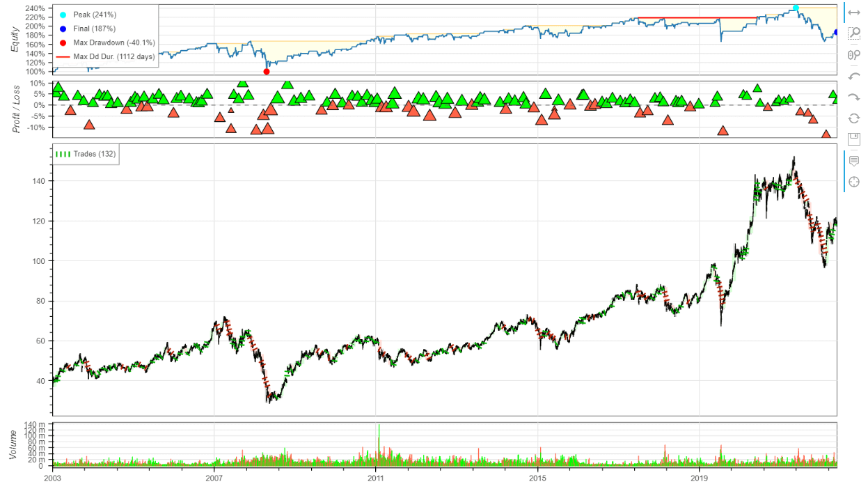Click the 240% tick on the Equity axis
This screenshot has height=484, width=868.
click(x=35, y=8)
